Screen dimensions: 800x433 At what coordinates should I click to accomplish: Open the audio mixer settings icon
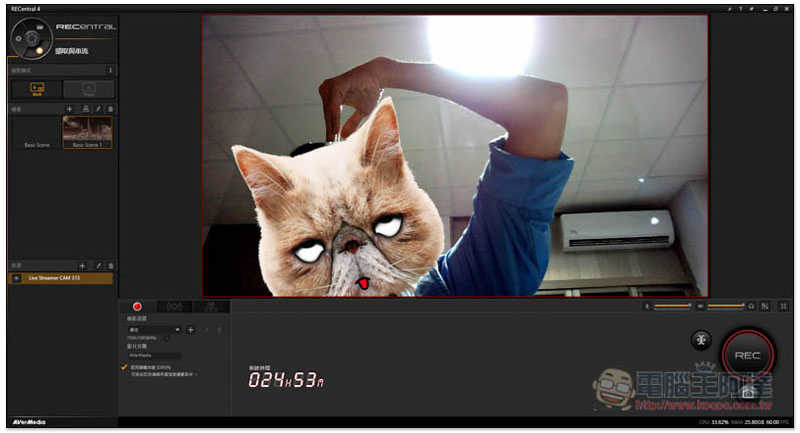(764, 305)
